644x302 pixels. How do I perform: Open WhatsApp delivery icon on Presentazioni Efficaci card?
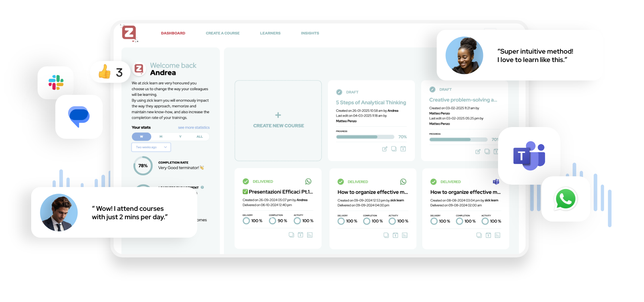308,181
